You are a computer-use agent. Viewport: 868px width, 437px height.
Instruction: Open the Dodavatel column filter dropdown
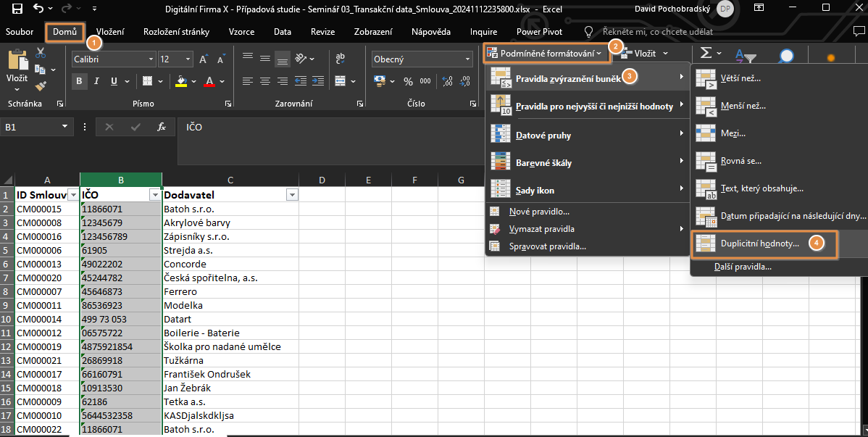[x=292, y=194]
